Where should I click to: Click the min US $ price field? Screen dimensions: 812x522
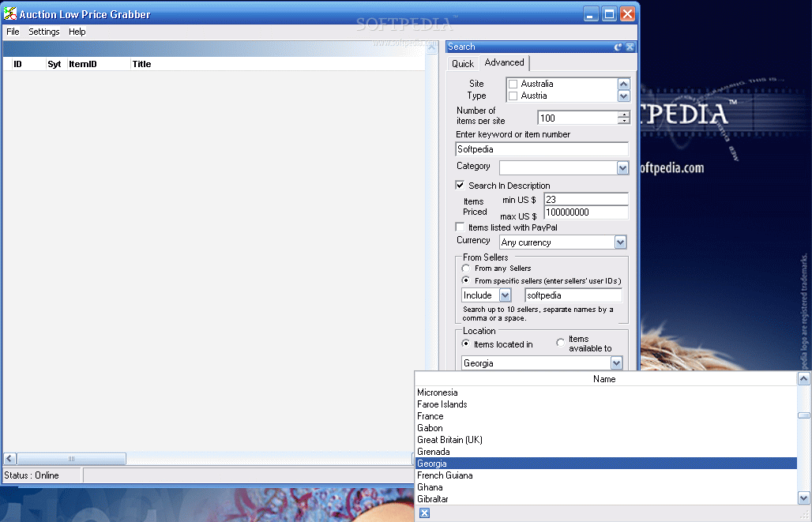click(x=586, y=199)
